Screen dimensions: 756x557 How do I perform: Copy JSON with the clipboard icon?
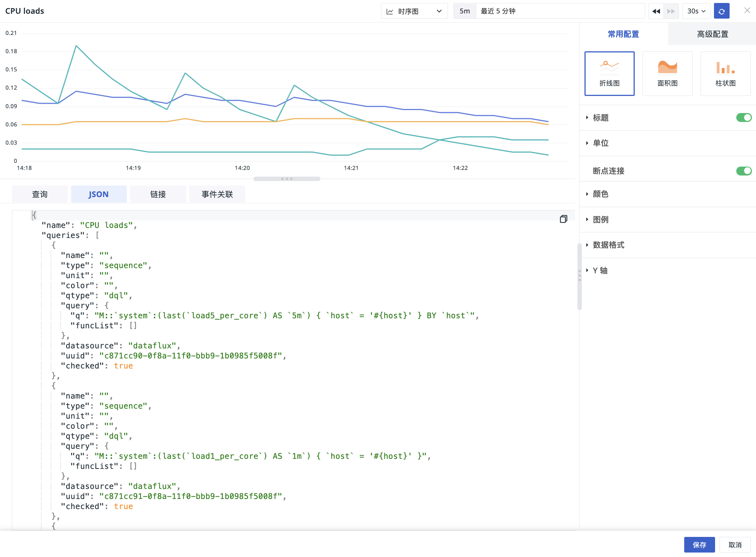564,219
